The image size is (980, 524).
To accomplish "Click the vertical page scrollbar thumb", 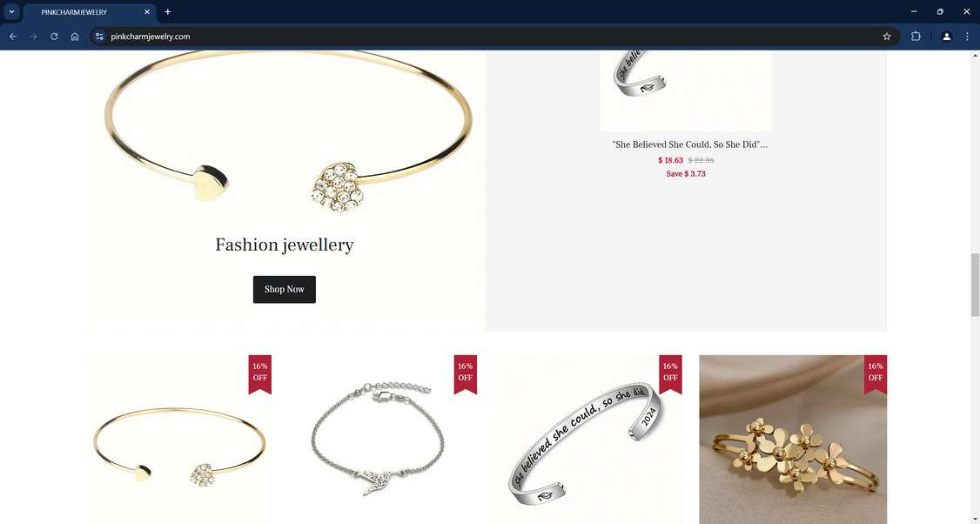I will click(975, 286).
